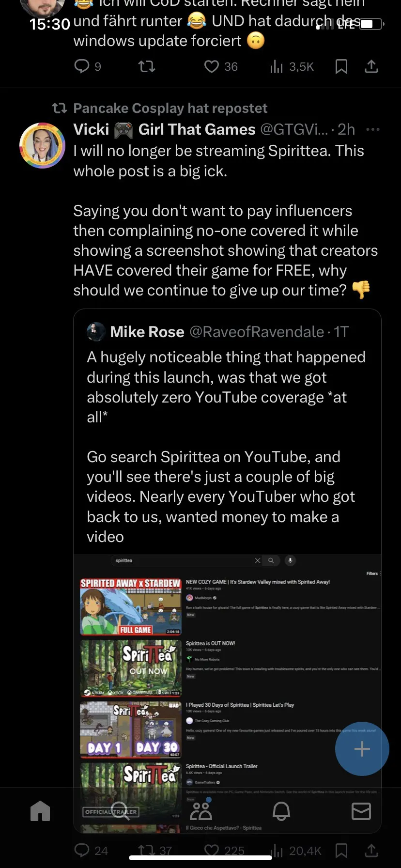Bookmark the top CoD tweet
This screenshot has height=868, width=401.
341,66
